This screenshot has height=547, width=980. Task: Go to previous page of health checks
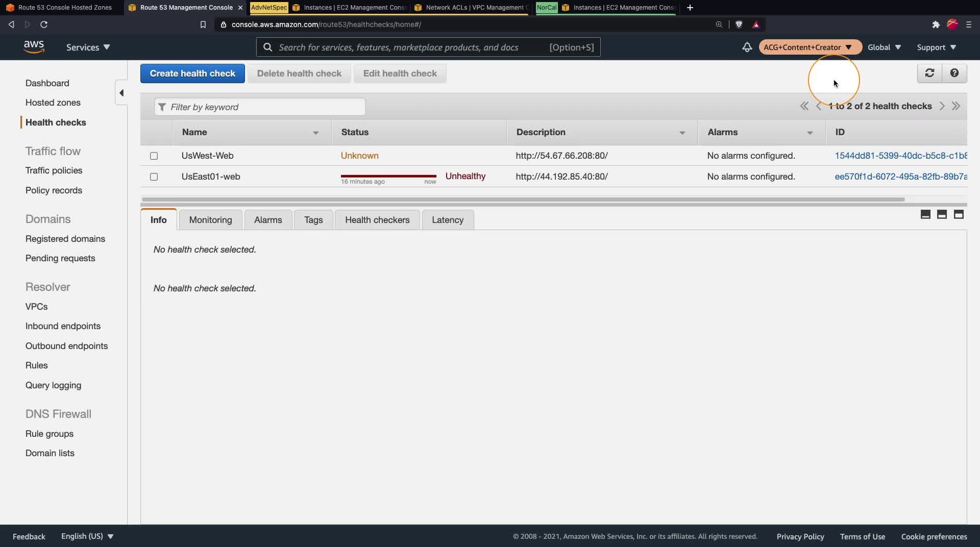(x=819, y=106)
